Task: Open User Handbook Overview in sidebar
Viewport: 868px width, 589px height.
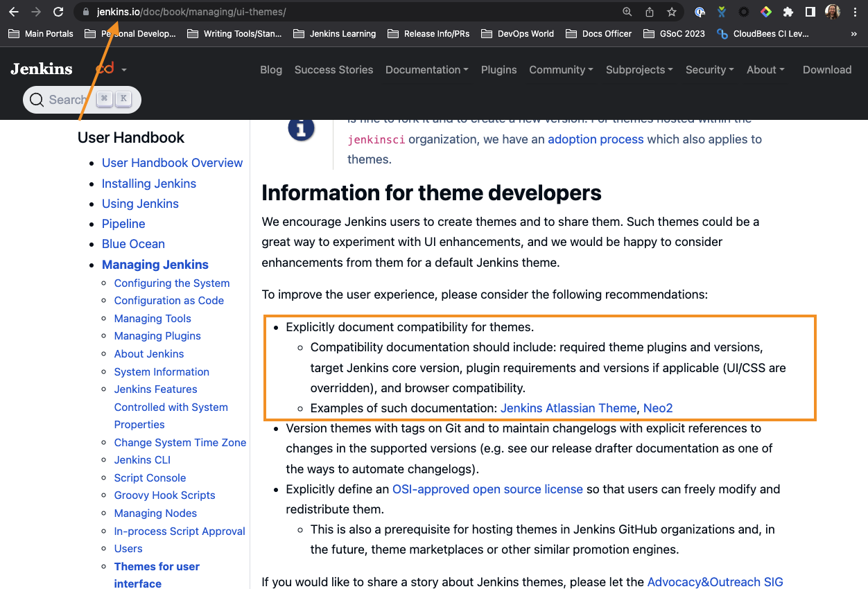Action: (x=172, y=163)
